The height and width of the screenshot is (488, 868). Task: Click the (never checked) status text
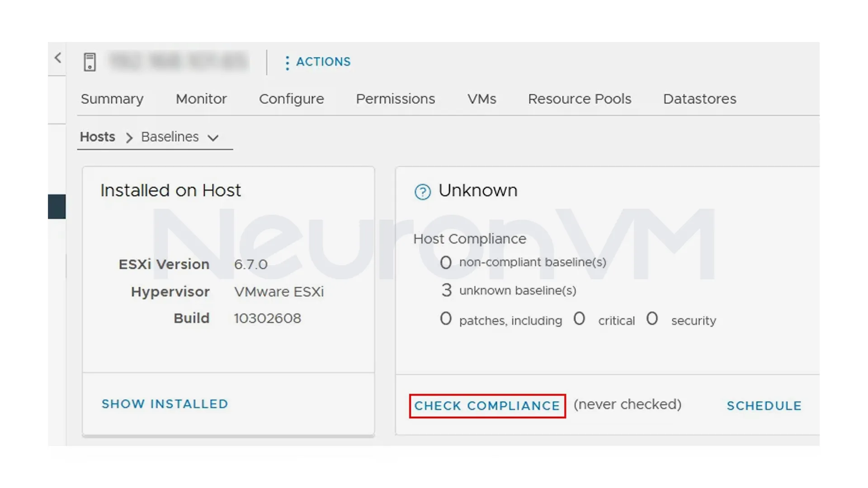point(627,404)
